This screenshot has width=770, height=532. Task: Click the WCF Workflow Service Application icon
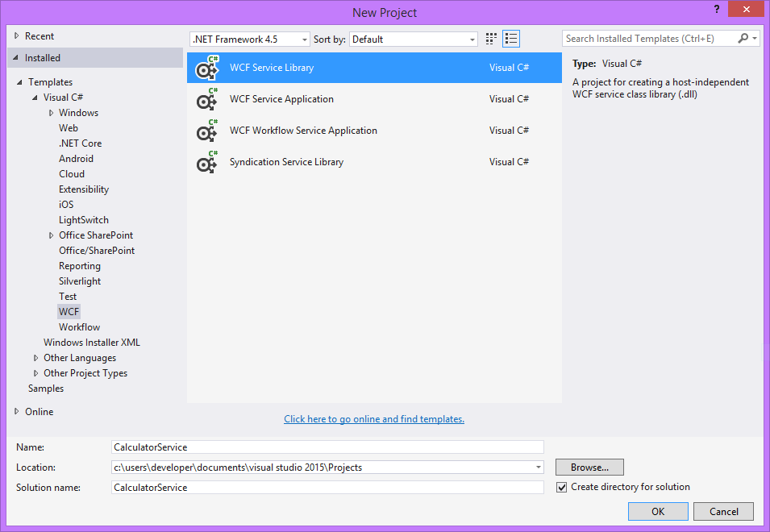click(x=207, y=131)
